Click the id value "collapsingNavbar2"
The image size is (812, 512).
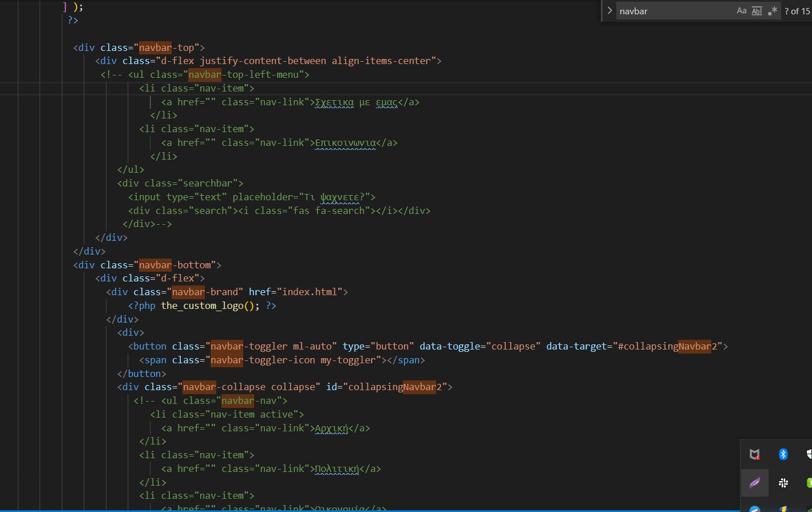pyautogui.click(x=395, y=387)
